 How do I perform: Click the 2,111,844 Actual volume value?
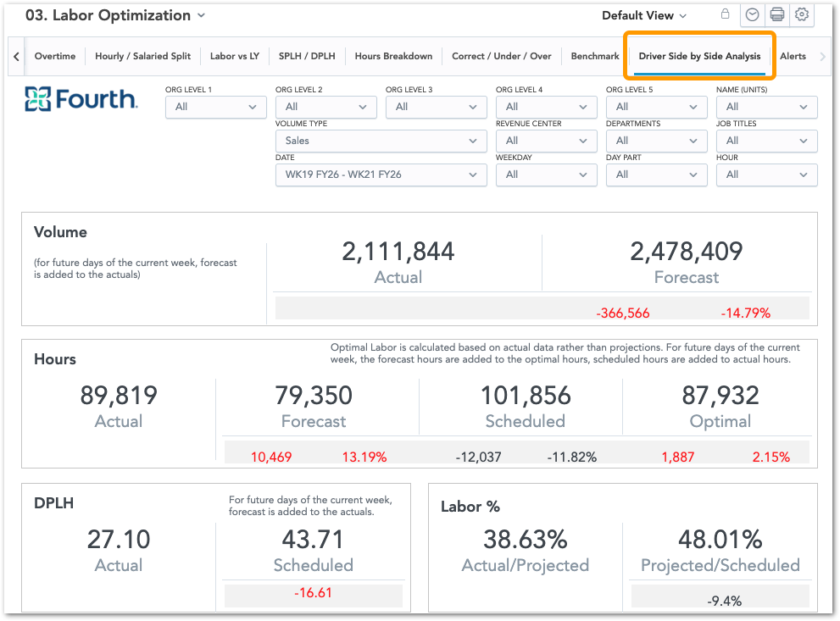tap(398, 252)
